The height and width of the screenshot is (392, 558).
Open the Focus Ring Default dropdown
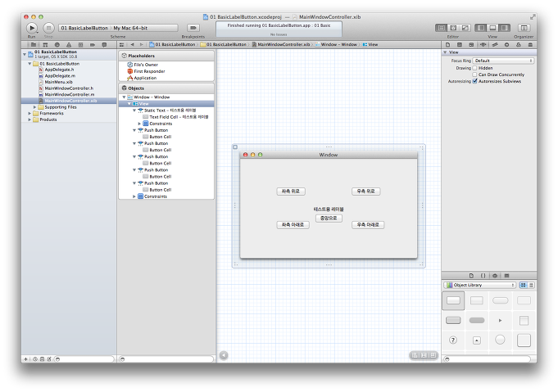click(x=503, y=61)
